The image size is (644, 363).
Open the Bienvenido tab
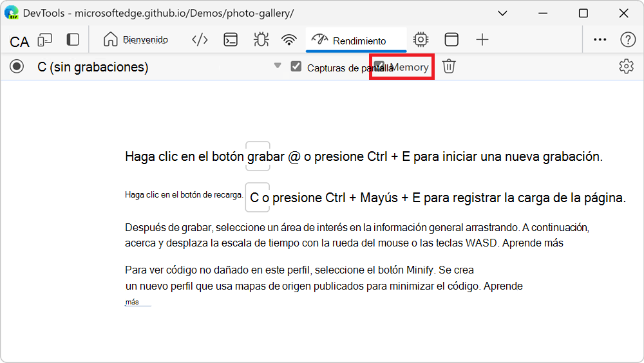(135, 39)
